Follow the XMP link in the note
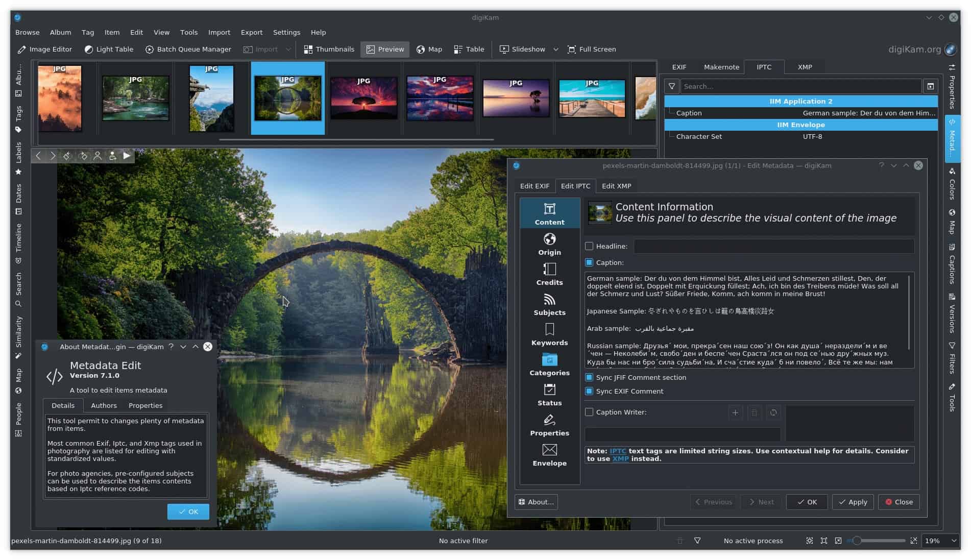 pos(620,458)
